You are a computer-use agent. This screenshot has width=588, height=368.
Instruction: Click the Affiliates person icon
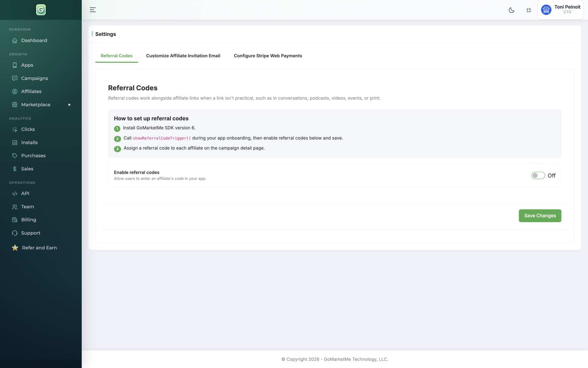15,91
